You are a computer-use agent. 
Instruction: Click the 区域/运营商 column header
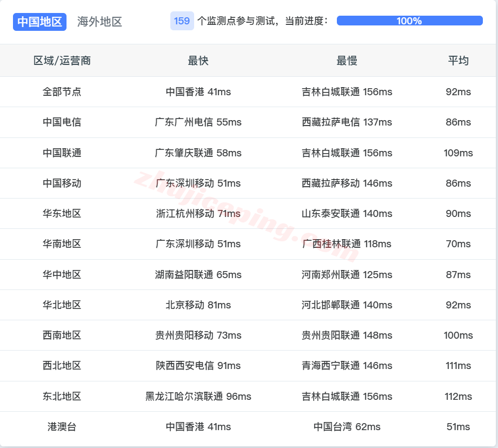(63, 61)
